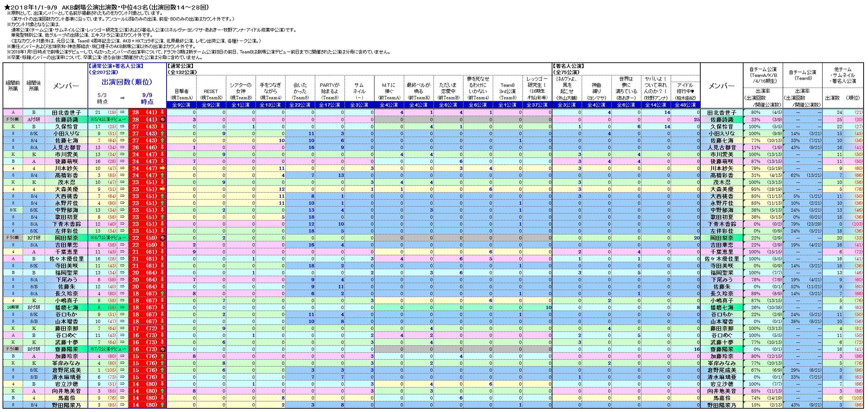Select the green up arrow in 野田陽菜乃's row
The image size is (868, 412).
162,405
